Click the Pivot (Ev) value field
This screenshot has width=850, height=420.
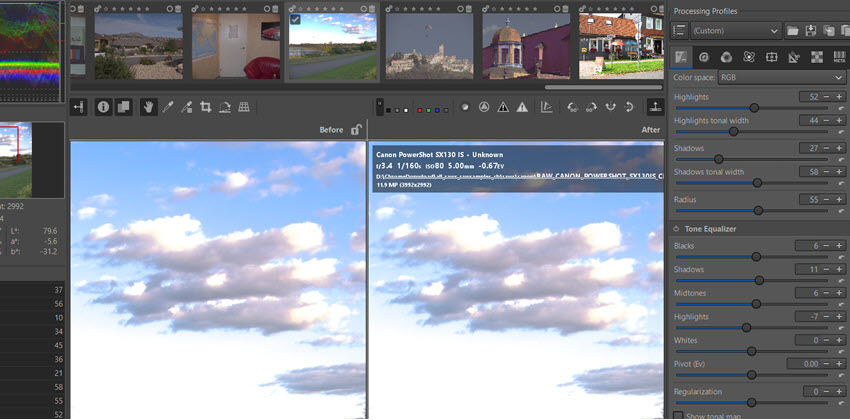tap(803, 364)
